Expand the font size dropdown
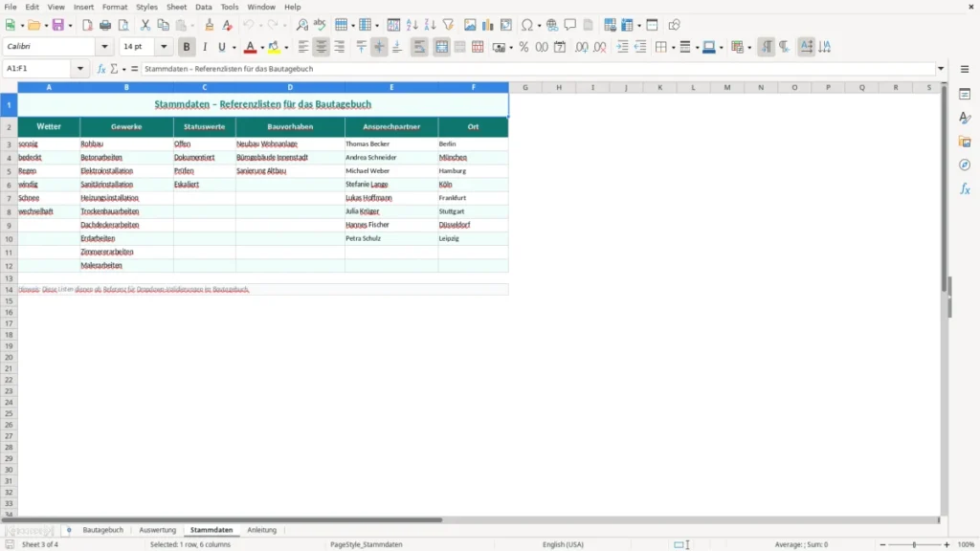Image resolution: width=980 pixels, height=551 pixels. tap(164, 46)
